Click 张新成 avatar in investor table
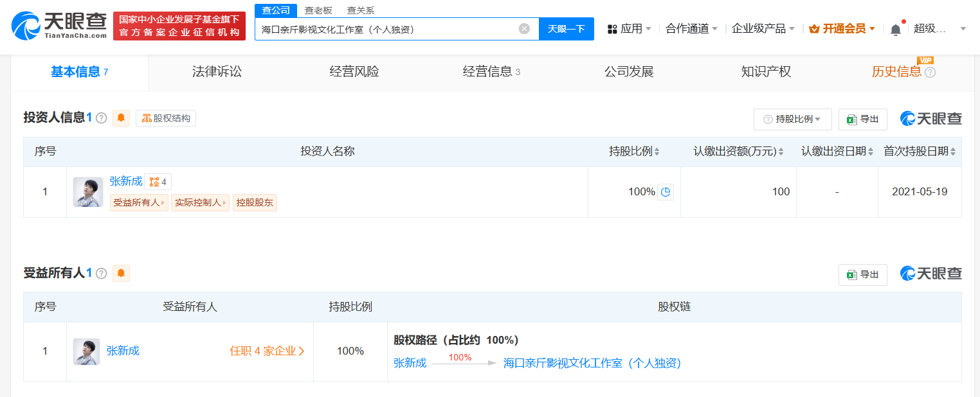The width and height of the screenshot is (980, 397). [88, 192]
